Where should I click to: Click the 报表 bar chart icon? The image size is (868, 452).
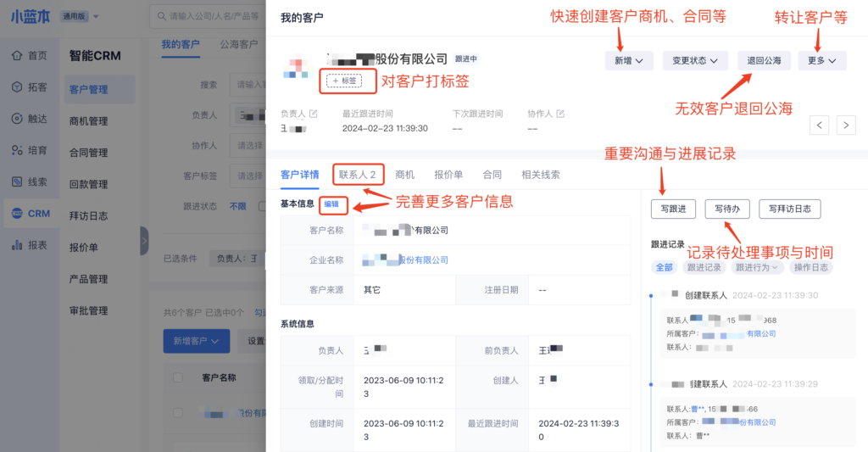tap(17, 245)
